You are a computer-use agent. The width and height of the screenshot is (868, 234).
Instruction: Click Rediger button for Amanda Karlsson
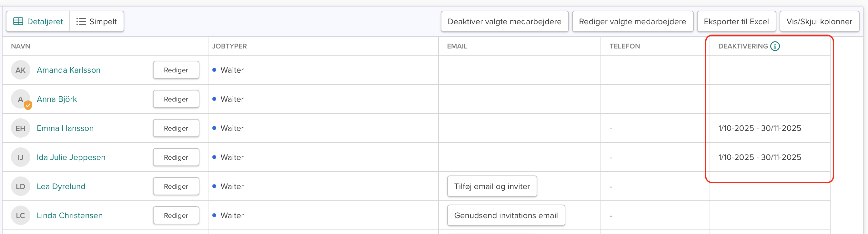(x=176, y=70)
